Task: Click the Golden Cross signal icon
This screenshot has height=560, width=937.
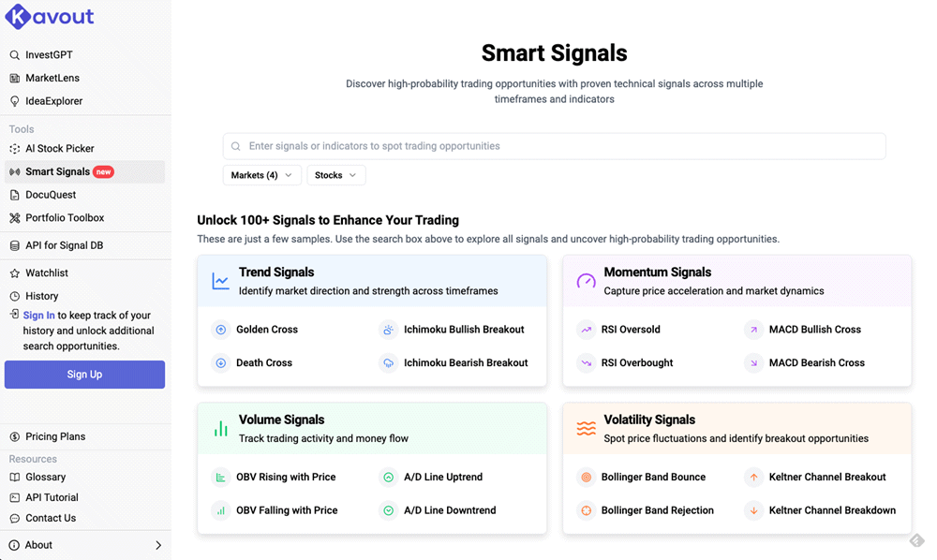Action: click(221, 330)
